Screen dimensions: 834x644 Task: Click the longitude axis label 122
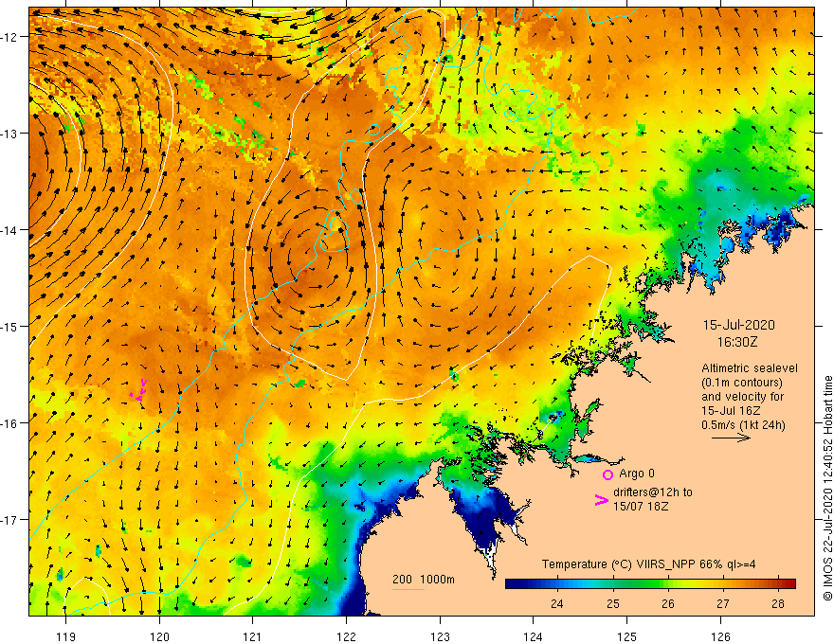(x=346, y=636)
